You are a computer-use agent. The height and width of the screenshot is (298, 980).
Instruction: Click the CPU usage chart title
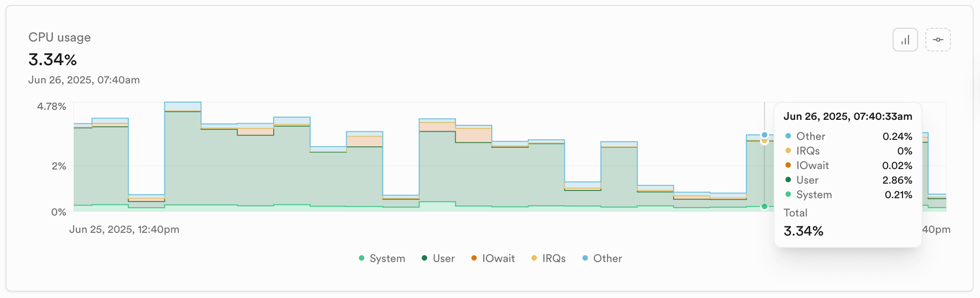click(59, 37)
